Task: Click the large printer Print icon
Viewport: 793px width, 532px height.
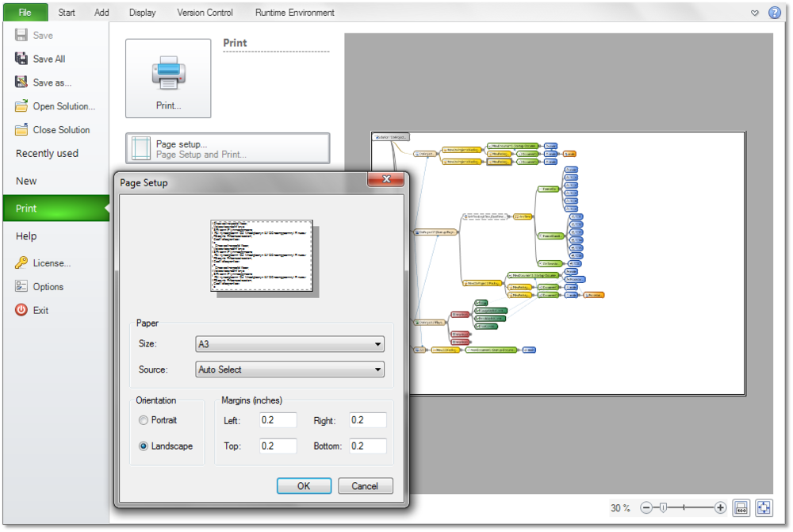Action: tap(168, 74)
